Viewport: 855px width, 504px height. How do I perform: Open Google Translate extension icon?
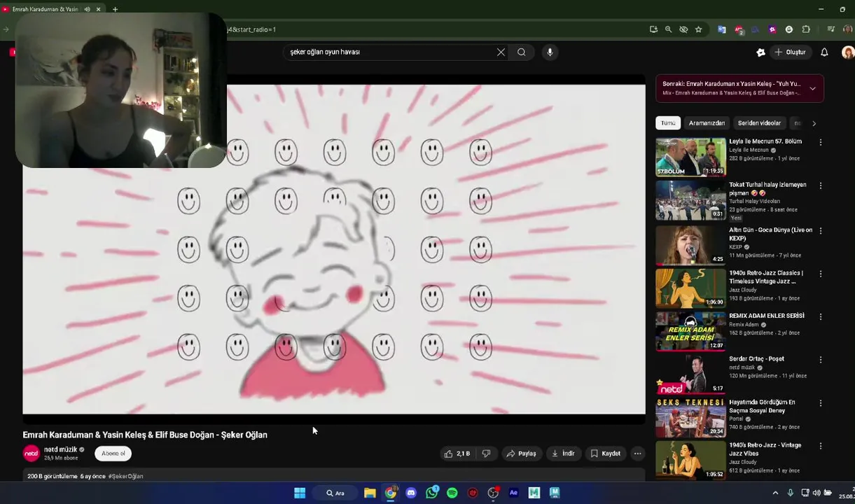[x=721, y=29]
